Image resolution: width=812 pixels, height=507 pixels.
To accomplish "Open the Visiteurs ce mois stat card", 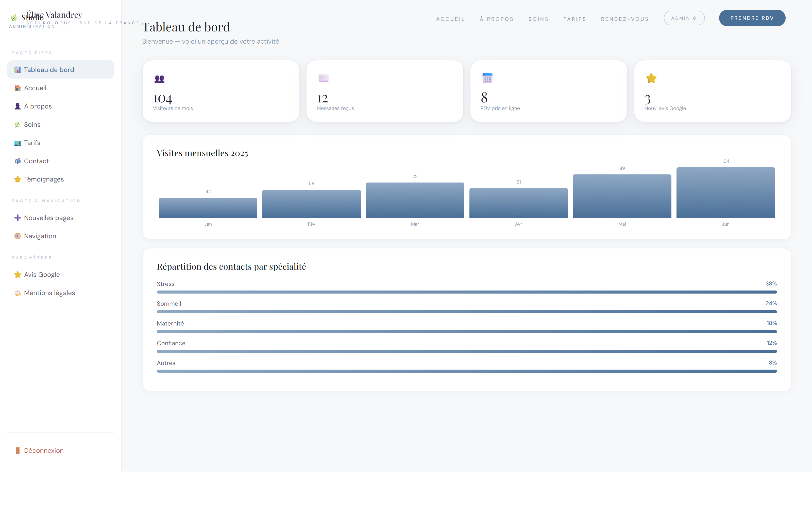I will (x=221, y=91).
